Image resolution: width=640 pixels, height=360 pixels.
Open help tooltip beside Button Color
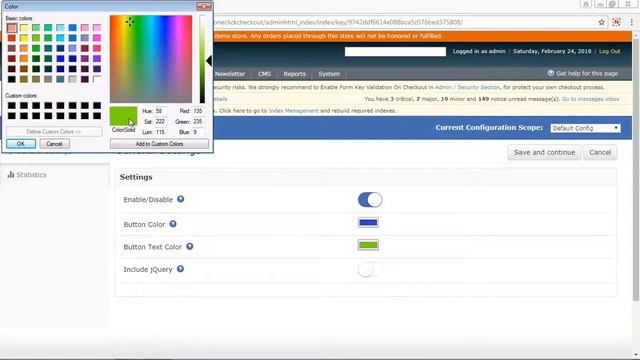(x=173, y=224)
